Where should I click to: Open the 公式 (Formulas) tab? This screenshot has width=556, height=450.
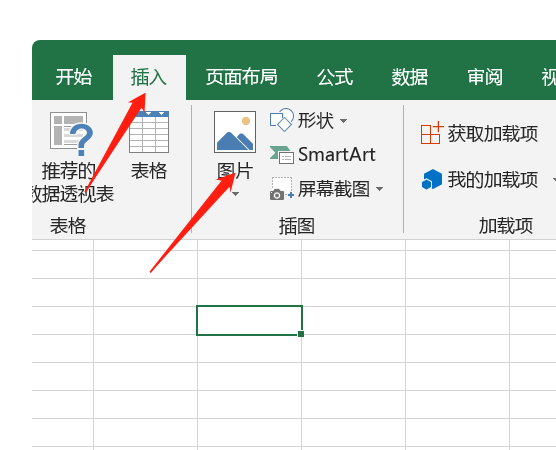[335, 77]
